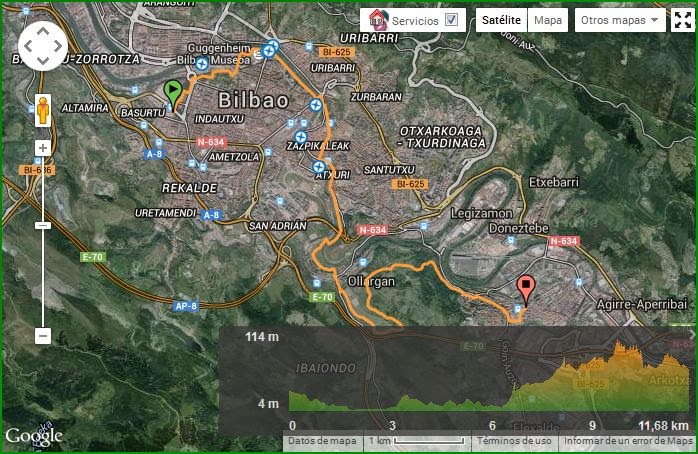
Task: Pan the map right with the arrow control
Action: [57, 46]
